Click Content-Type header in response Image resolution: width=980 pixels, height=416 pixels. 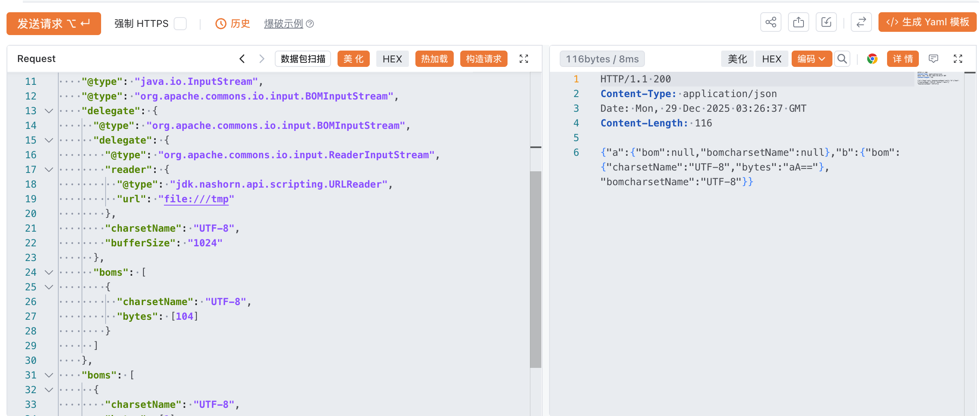point(638,94)
